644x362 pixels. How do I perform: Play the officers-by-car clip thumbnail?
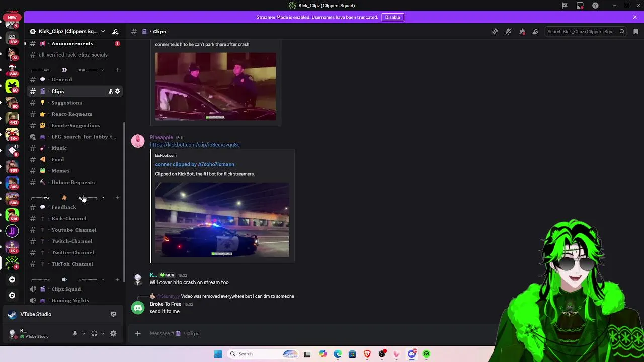[x=215, y=86]
